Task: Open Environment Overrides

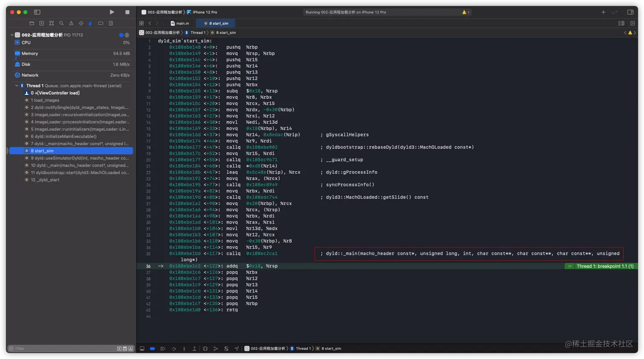Action: point(226,349)
